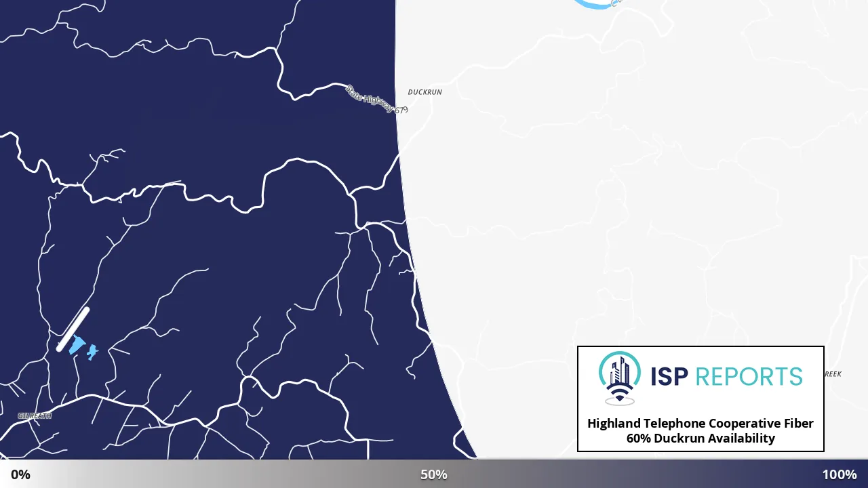Click the larger blue pond beside the runway
The width and height of the screenshot is (868, 488).
pyautogui.click(x=77, y=345)
